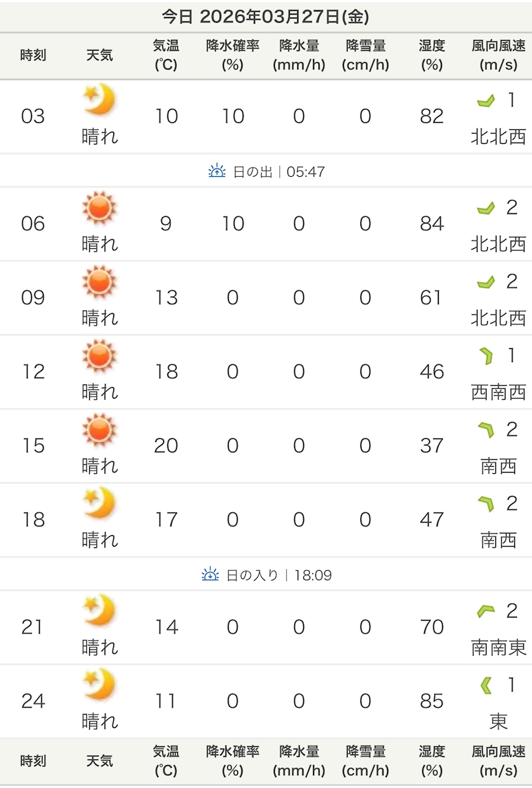Click the 湿度 (%) header at bottom
This screenshot has width=532, height=788.
(x=431, y=761)
